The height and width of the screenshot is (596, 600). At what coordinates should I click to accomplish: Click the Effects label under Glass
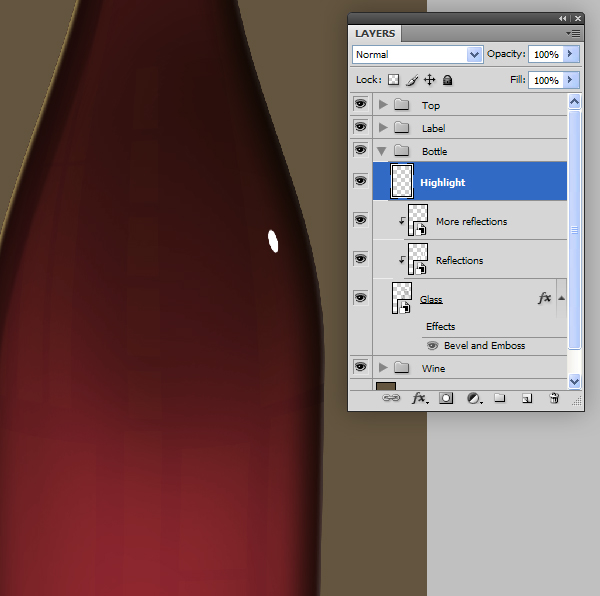440,326
